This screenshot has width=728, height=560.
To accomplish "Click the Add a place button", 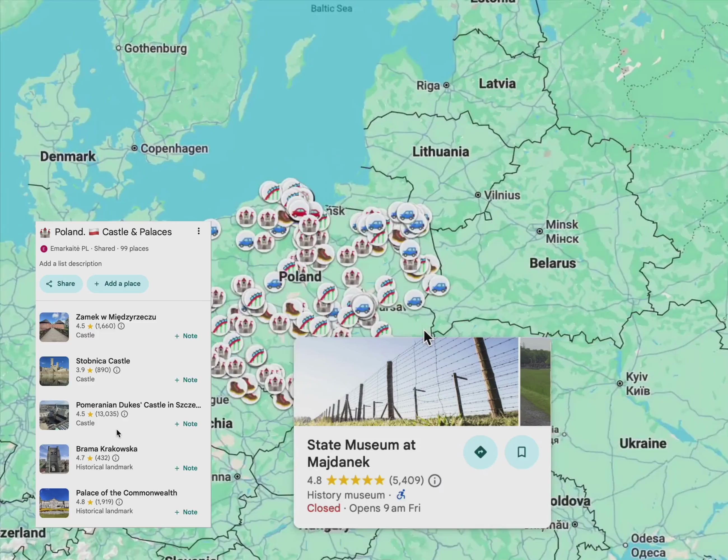I will point(118,284).
